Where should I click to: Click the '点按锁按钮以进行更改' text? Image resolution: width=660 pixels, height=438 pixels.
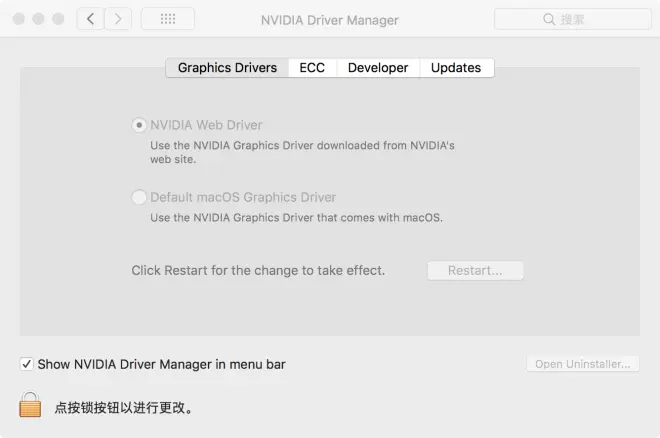coord(124,408)
